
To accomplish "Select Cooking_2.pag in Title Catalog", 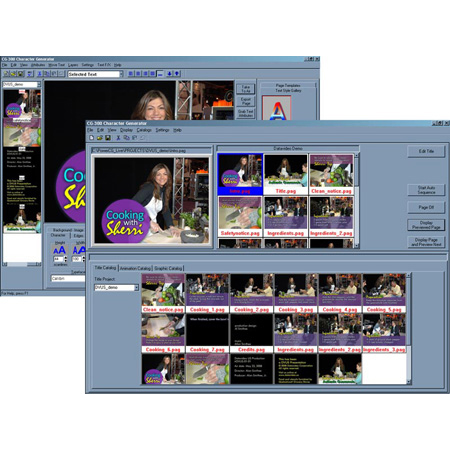I will tap(251, 293).
